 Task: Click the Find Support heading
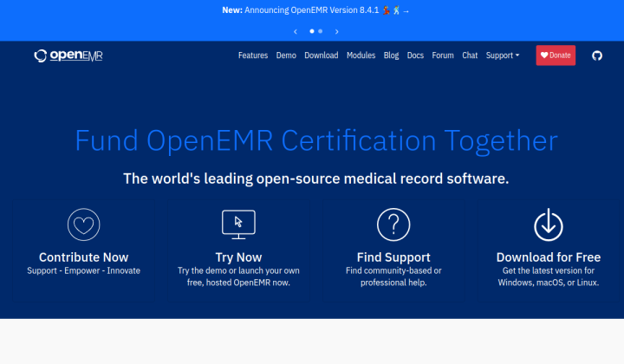pos(393,257)
